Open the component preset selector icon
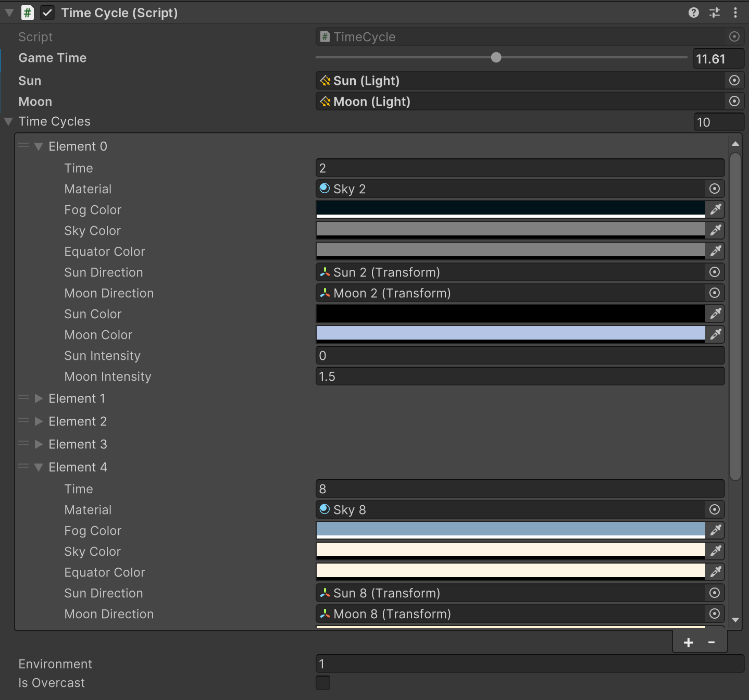This screenshot has width=749, height=700. (x=715, y=12)
